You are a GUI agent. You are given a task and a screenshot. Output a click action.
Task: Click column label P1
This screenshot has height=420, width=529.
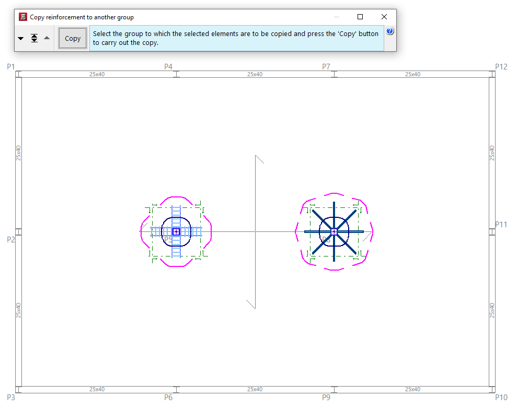(x=11, y=67)
